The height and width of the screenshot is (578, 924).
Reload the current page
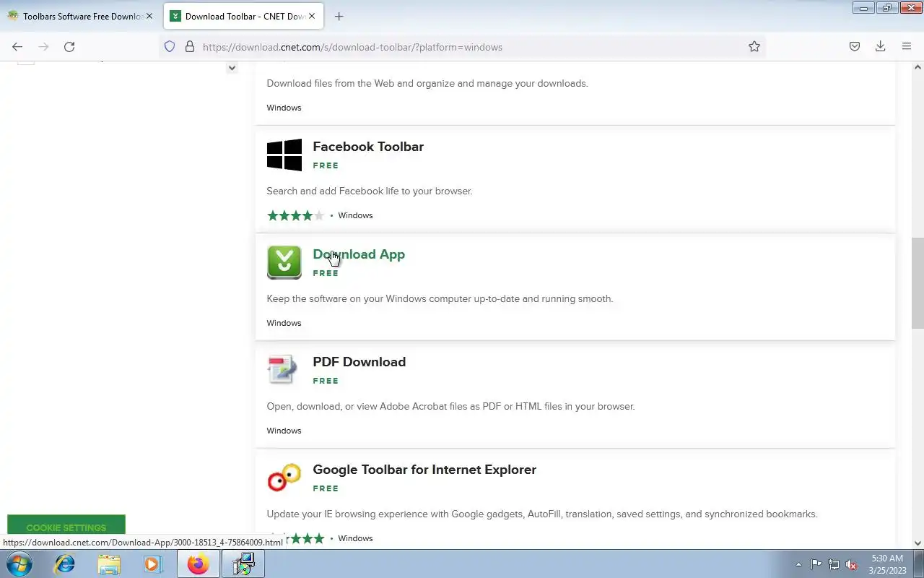click(69, 46)
